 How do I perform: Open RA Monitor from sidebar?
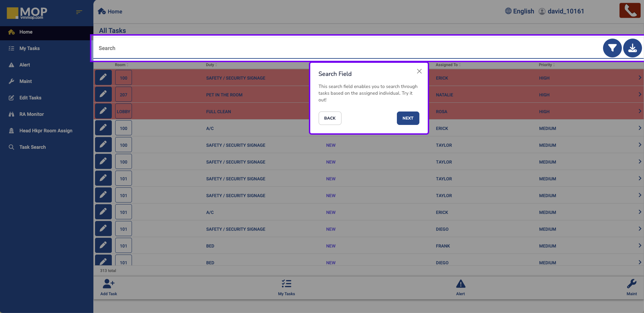point(32,114)
